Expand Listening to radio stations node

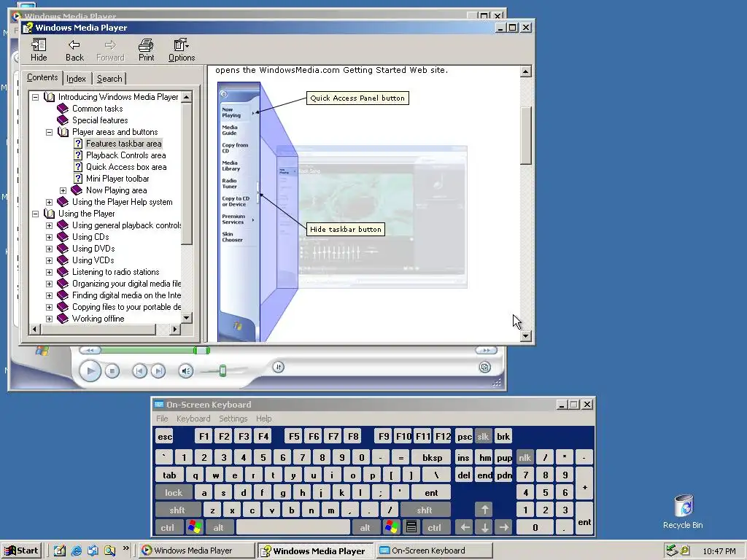[x=49, y=272]
